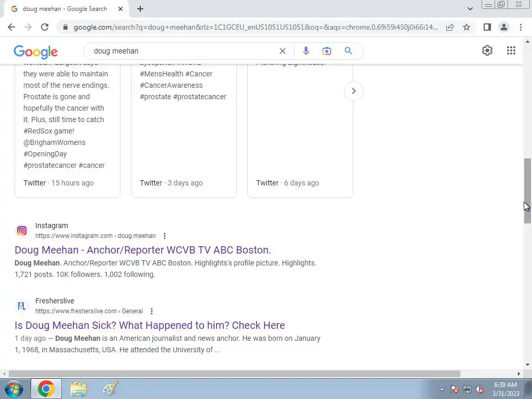Screen dimensions: 532x399
Task: Click the taskbar clock showing 6:39 AM
Action: pyautogui.click(x=506, y=389)
